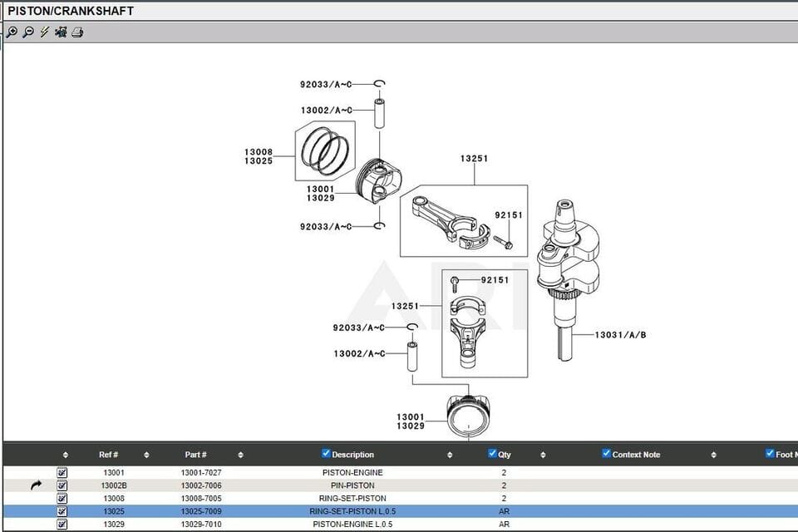
Task: Sort by the arrows right of Ref #
Action: (146, 455)
